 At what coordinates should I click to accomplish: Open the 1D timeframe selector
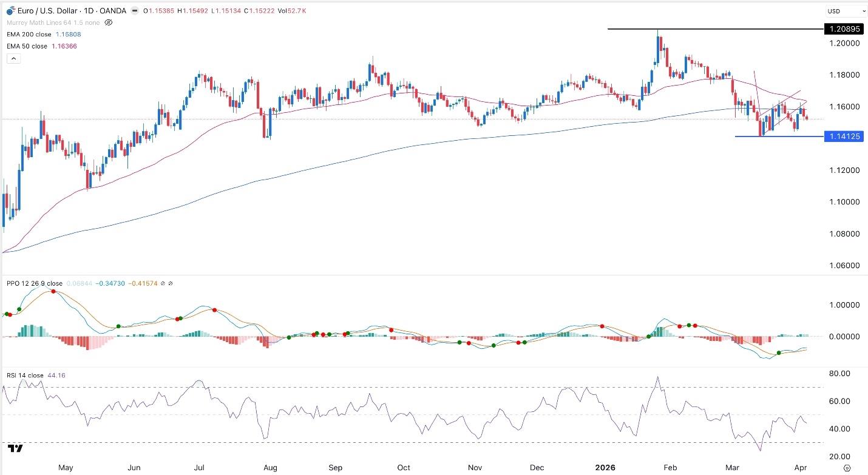coord(87,11)
